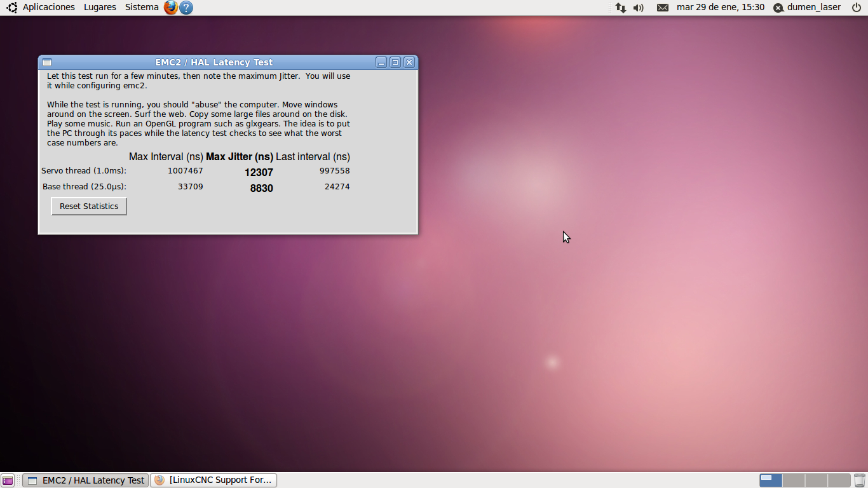868x488 pixels.
Task: Open the dumen_laser user menu
Action: [807, 8]
